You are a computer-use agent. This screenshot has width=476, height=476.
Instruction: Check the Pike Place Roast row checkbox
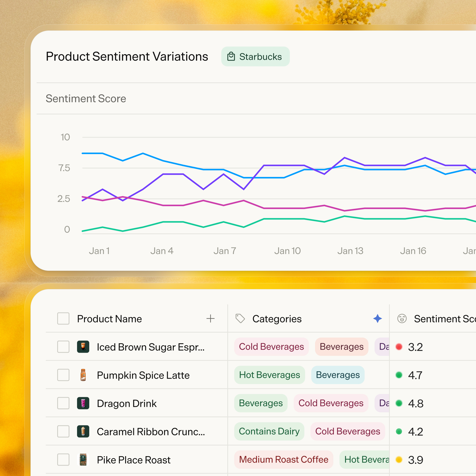63,460
